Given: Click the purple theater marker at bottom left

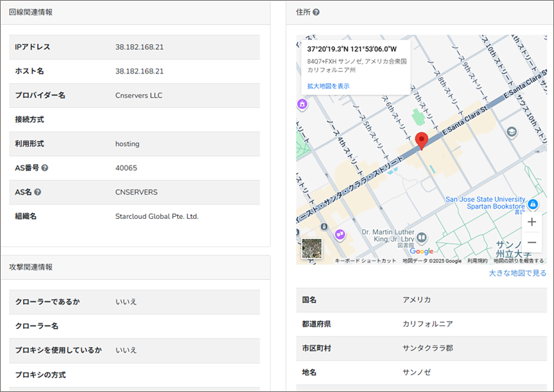Looking at the screenshot, I should [340, 234].
